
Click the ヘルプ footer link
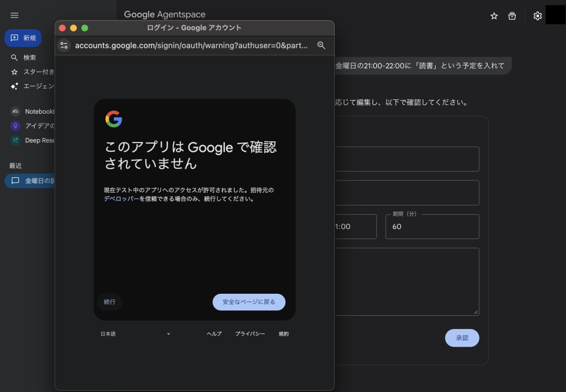tap(214, 334)
